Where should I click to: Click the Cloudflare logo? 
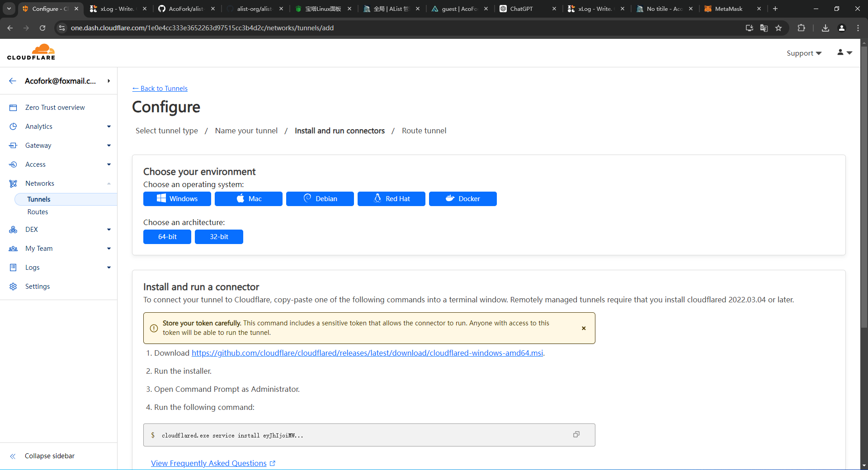31,52
